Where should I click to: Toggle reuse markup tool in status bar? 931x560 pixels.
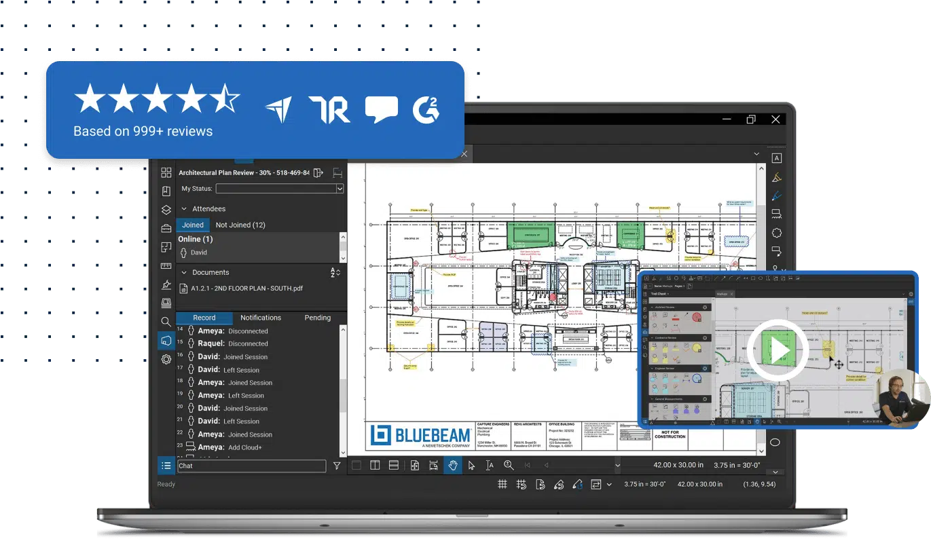click(x=577, y=484)
